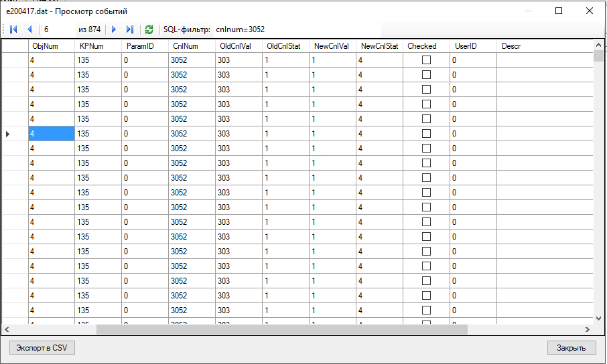Click the CnlNum column header
This screenshot has width=607, height=364.
tap(192, 46)
